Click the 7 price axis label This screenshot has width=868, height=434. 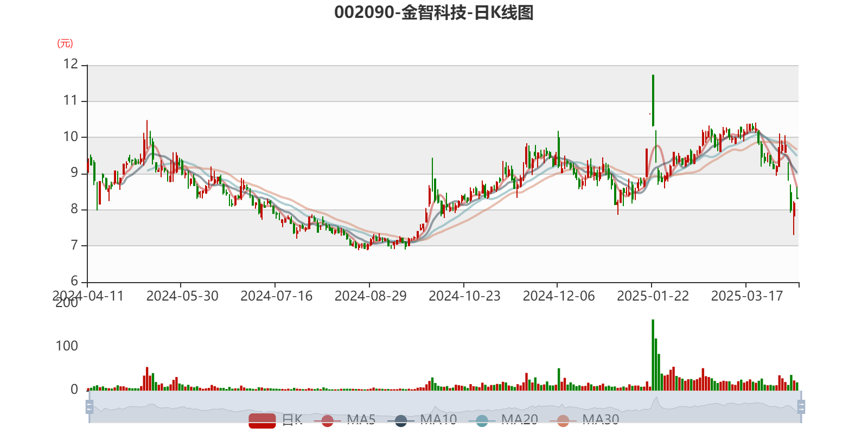[x=74, y=245]
